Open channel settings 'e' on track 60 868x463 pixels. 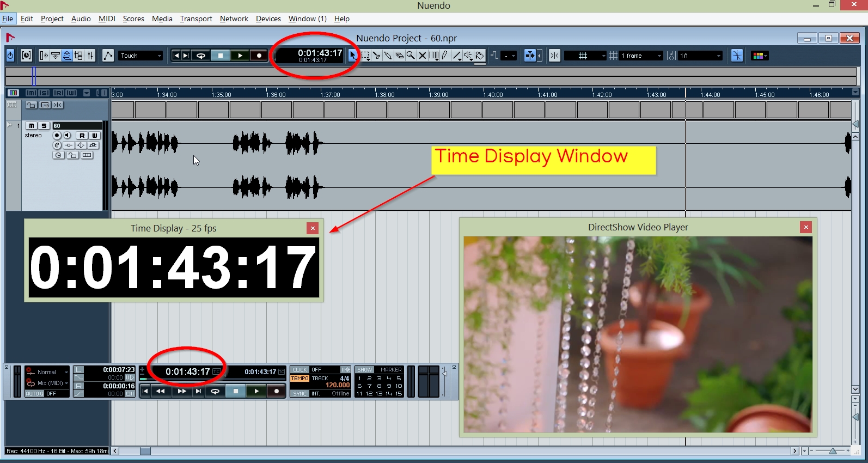(57, 145)
